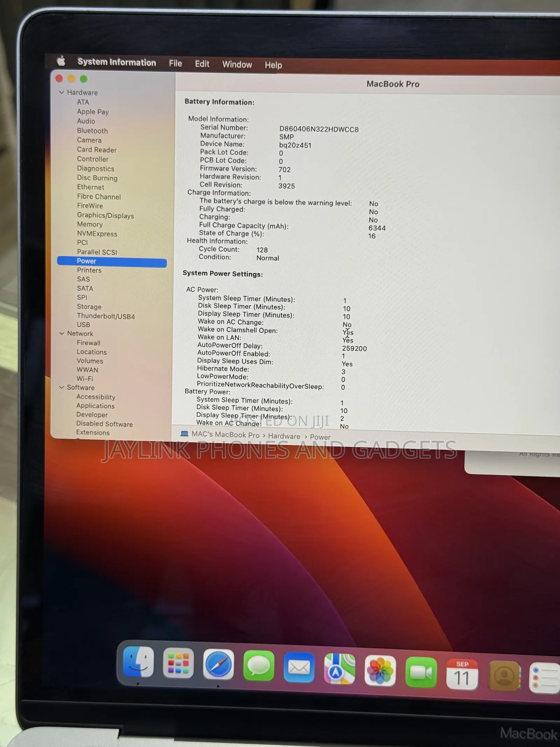Select Audio in the sidebar

pyautogui.click(x=86, y=121)
